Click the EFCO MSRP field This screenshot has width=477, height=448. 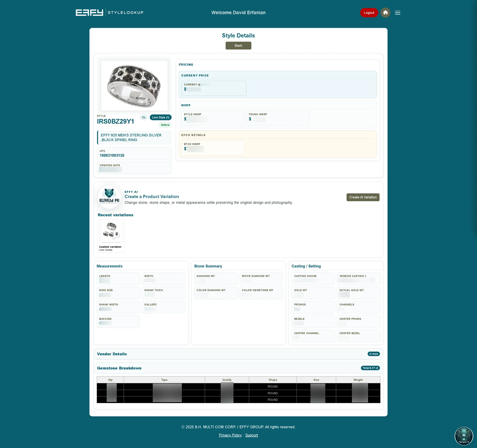213,148
